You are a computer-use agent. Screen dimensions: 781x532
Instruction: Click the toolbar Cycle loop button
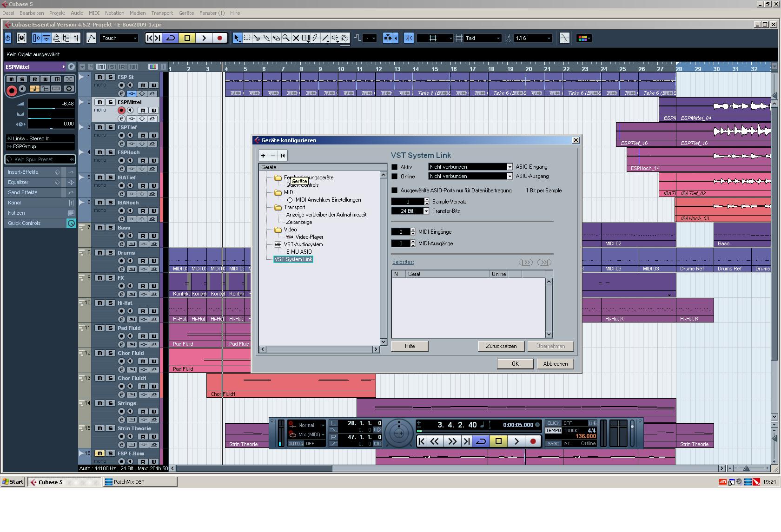[x=171, y=38]
